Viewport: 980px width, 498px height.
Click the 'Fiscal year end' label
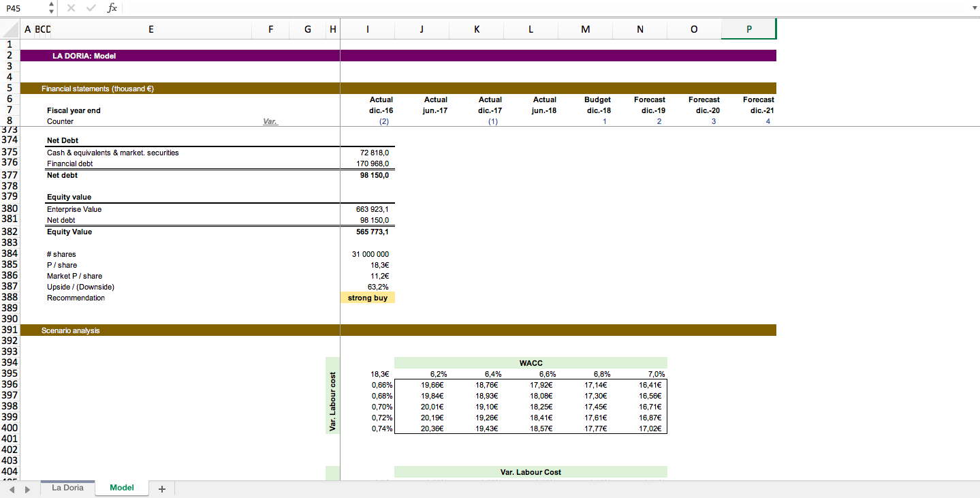tap(74, 110)
